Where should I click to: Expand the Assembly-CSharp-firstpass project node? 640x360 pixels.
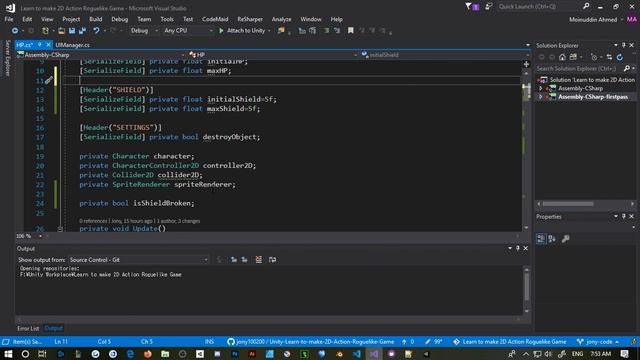pos(541,97)
